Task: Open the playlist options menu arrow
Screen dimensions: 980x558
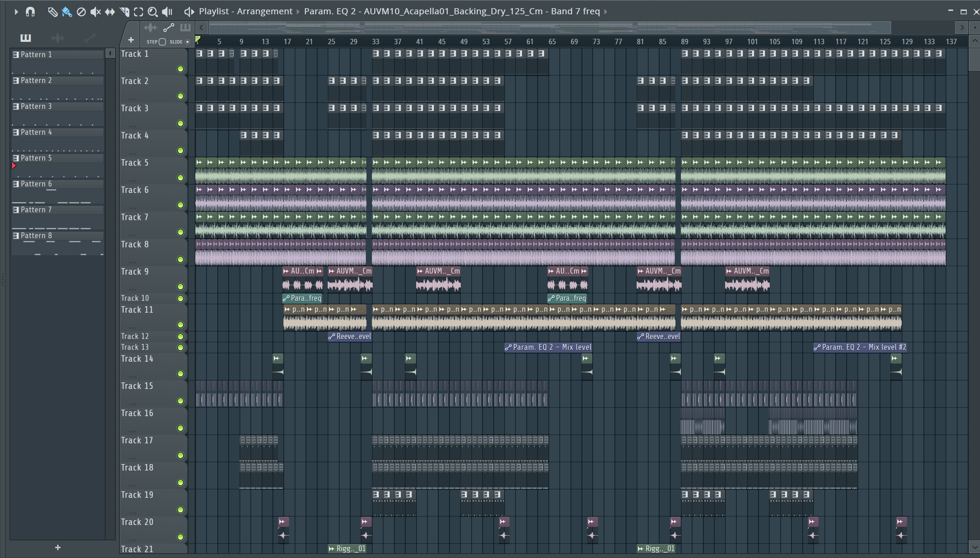Action: point(16,12)
